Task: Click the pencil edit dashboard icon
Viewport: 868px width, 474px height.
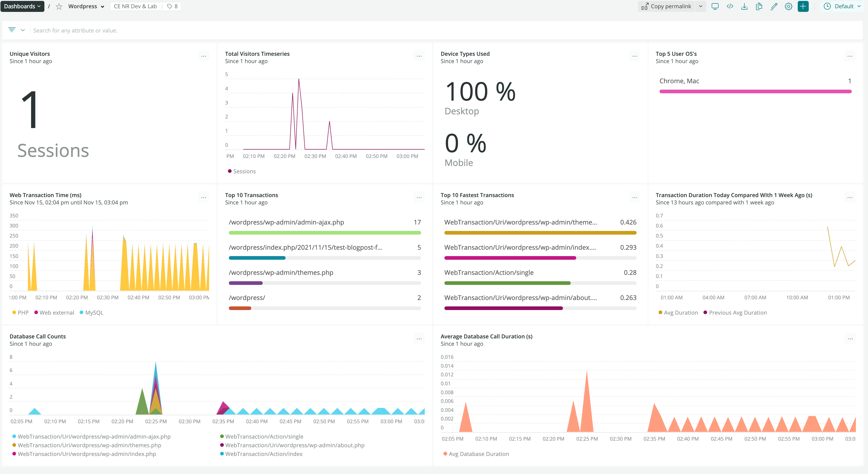Action: (x=774, y=6)
